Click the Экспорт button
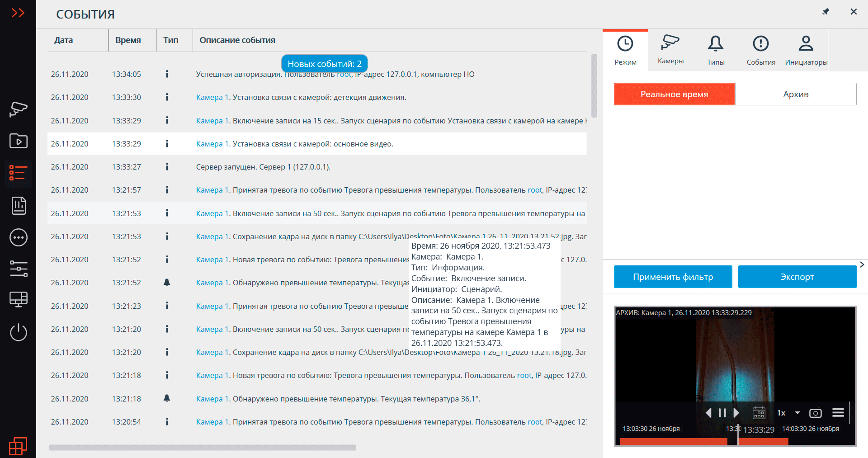Image resolution: width=868 pixels, height=458 pixels. click(x=797, y=277)
